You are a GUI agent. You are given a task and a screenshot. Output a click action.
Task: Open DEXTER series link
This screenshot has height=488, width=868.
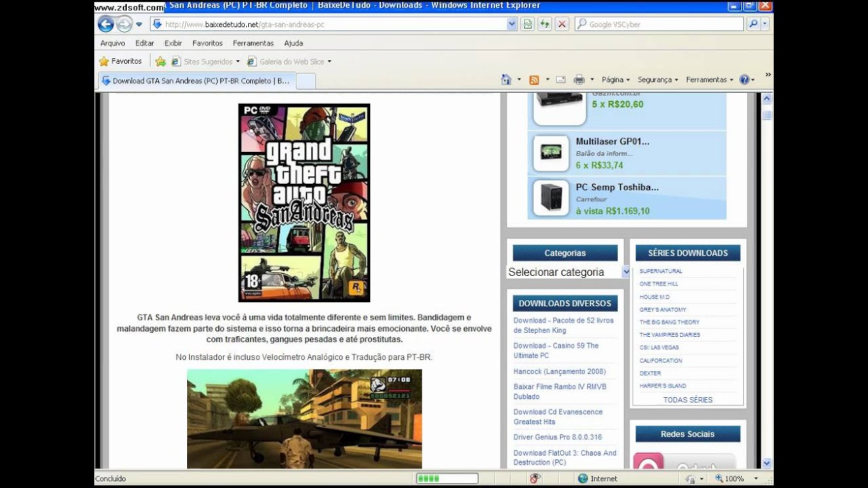pyautogui.click(x=650, y=373)
